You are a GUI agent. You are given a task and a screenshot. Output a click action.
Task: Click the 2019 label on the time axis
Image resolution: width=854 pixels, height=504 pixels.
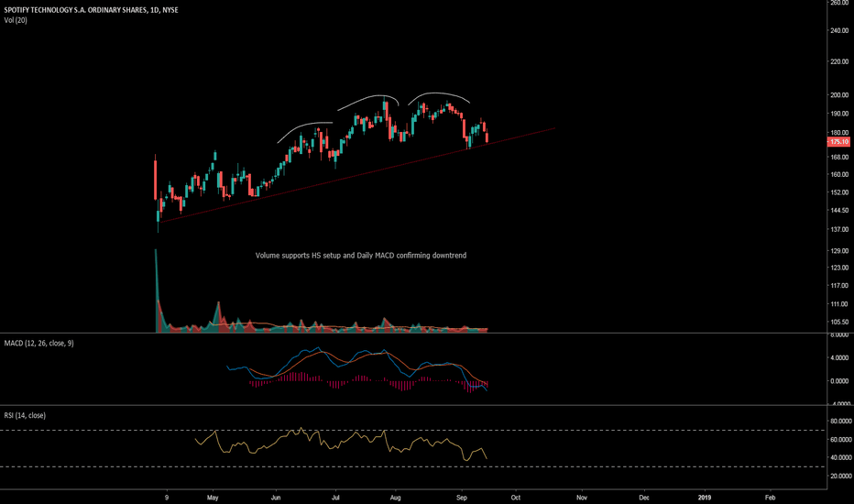point(705,498)
